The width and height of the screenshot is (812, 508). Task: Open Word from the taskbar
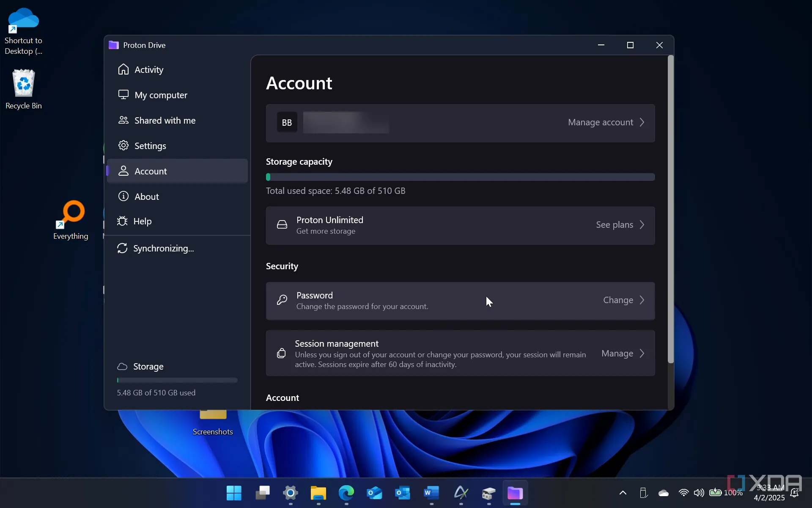431,493
